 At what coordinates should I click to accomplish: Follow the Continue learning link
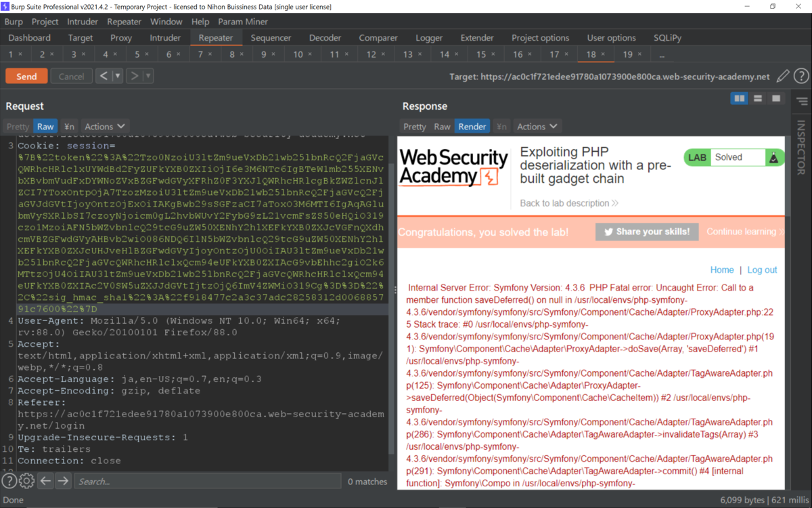tap(744, 232)
